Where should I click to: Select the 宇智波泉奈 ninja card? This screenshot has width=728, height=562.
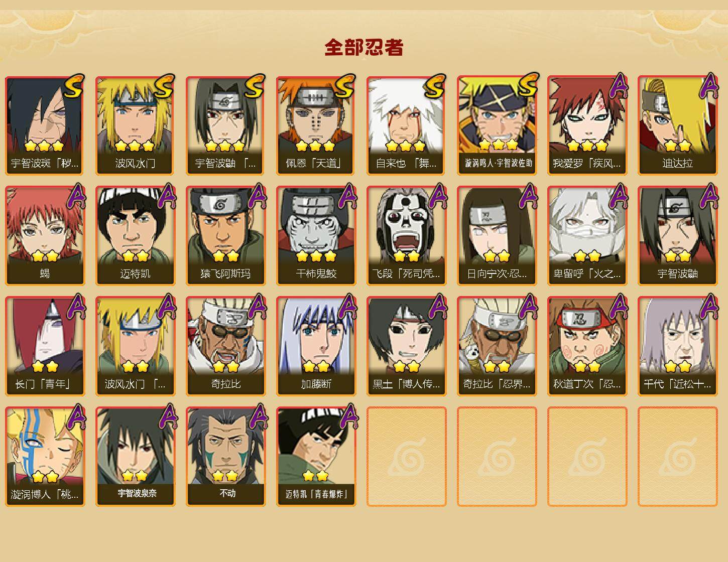(x=135, y=457)
